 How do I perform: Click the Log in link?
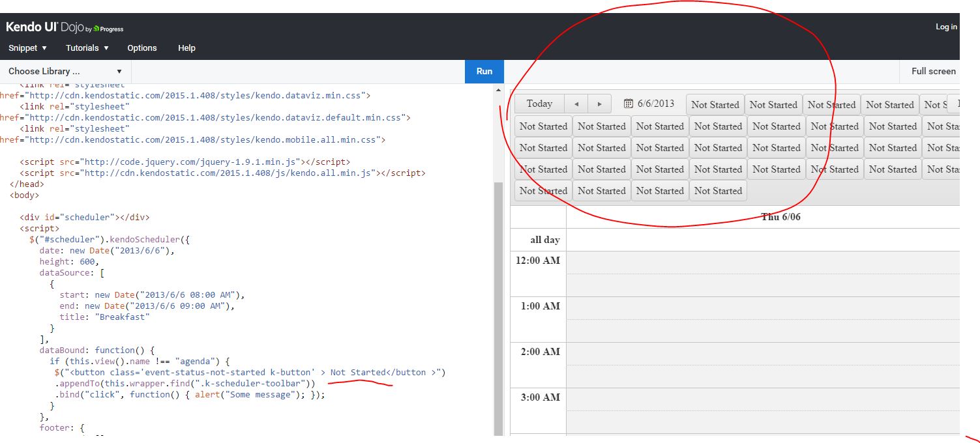coord(946,27)
